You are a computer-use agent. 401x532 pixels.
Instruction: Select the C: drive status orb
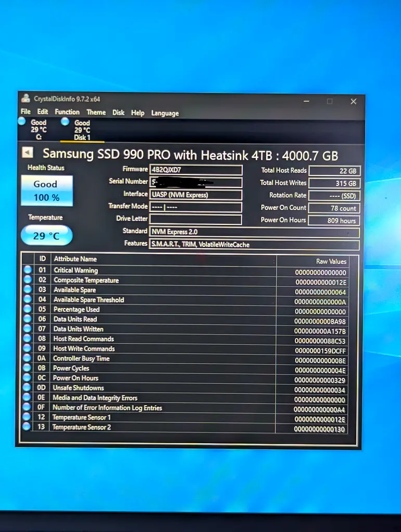pos(22,121)
